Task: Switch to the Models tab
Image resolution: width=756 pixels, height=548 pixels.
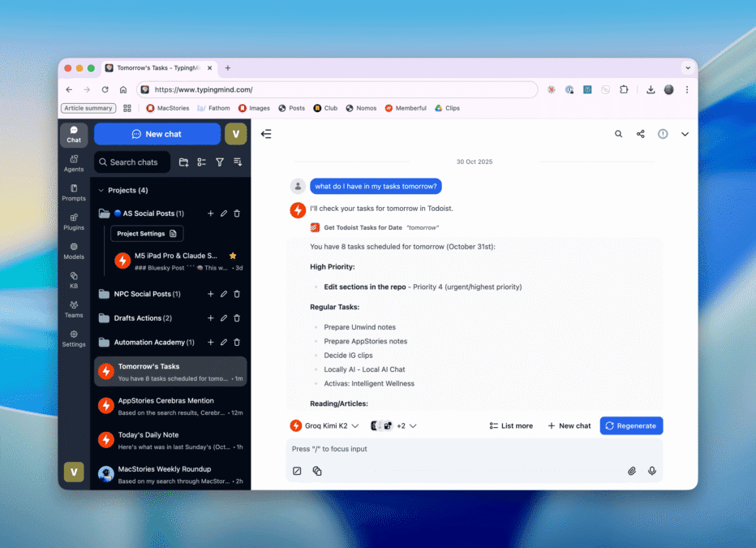Action: pyautogui.click(x=74, y=251)
